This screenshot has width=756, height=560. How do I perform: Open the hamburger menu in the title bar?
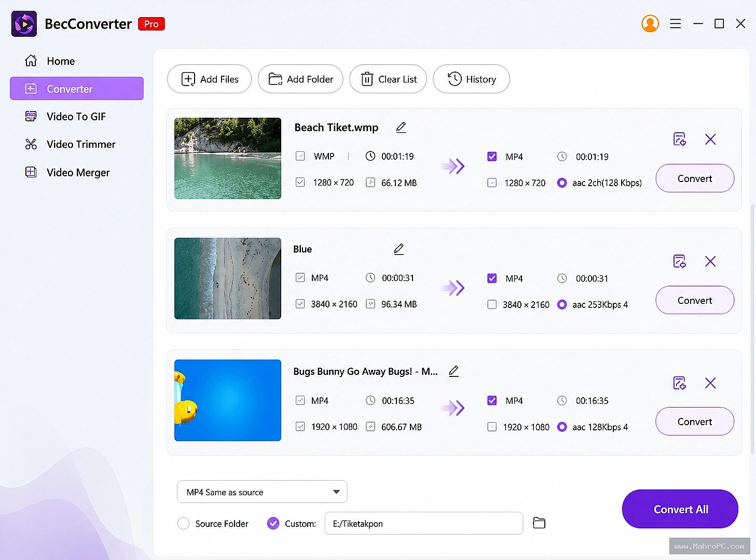click(675, 24)
